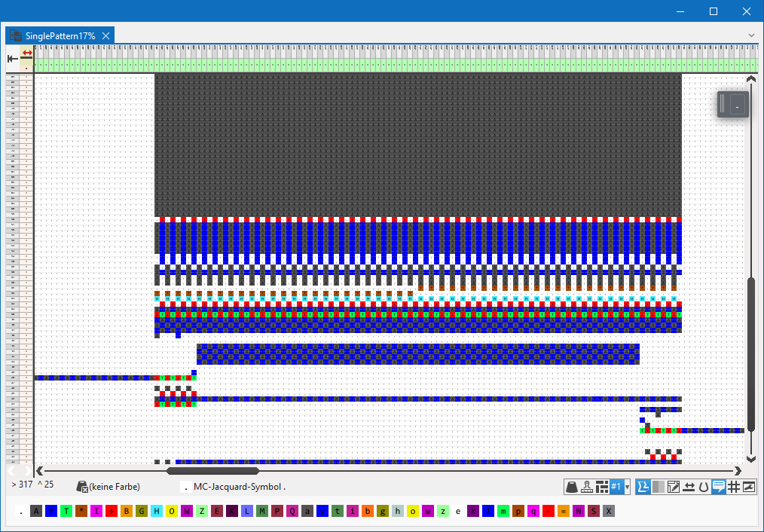Click the horseshoe loop icon
This screenshot has width=764, height=532.
click(x=703, y=487)
